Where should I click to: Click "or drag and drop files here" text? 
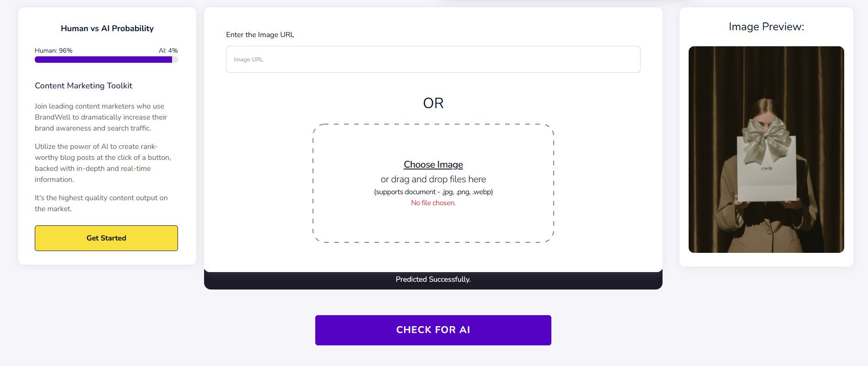point(433,179)
